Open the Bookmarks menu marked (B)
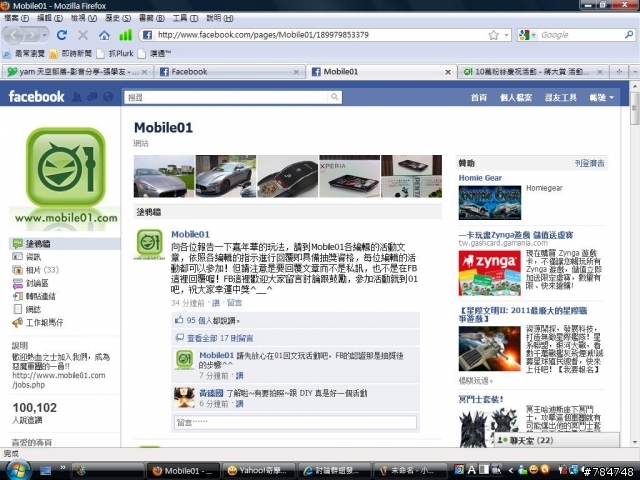The height and width of the screenshot is (480, 640). pos(152,18)
